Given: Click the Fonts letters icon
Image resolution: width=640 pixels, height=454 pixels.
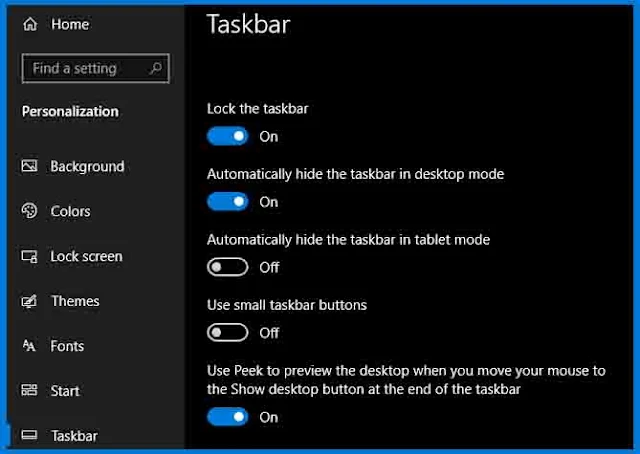Looking at the screenshot, I should pyautogui.click(x=29, y=346).
